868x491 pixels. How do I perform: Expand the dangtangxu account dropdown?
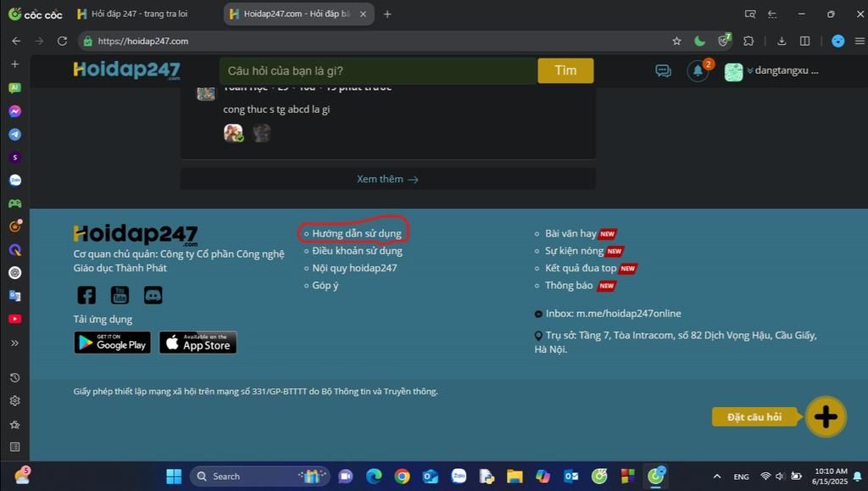coord(782,70)
